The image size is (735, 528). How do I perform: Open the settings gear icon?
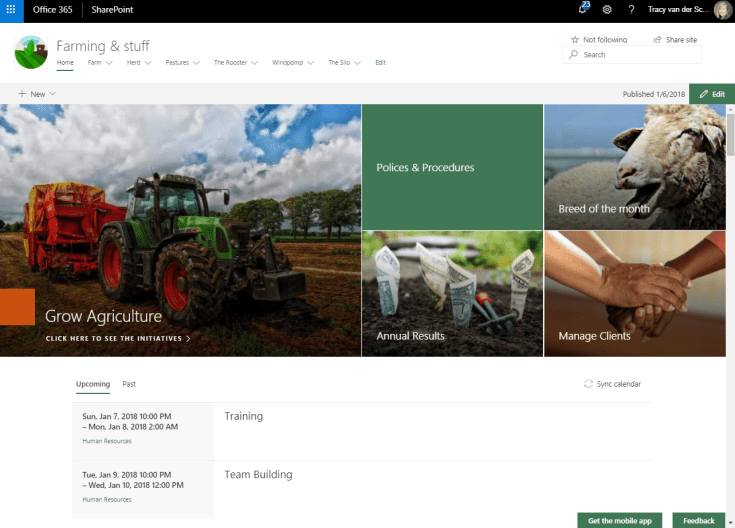click(x=607, y=9)
